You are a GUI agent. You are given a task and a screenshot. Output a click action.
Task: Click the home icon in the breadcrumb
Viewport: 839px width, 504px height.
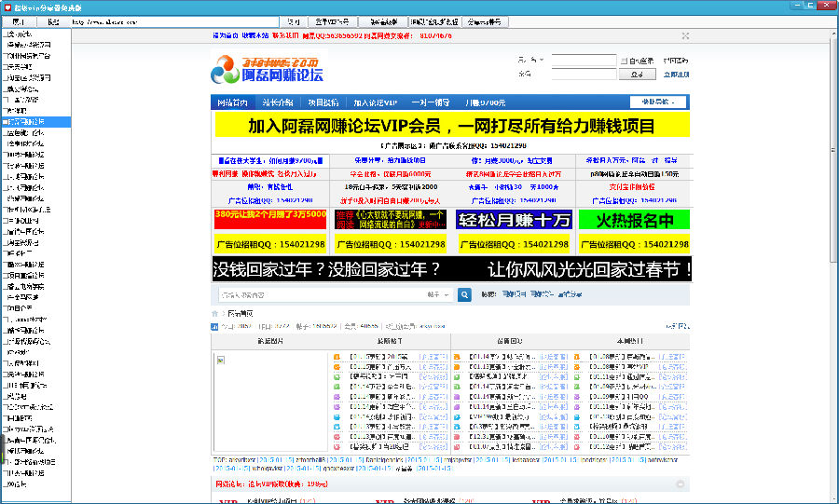click(214, 314)
